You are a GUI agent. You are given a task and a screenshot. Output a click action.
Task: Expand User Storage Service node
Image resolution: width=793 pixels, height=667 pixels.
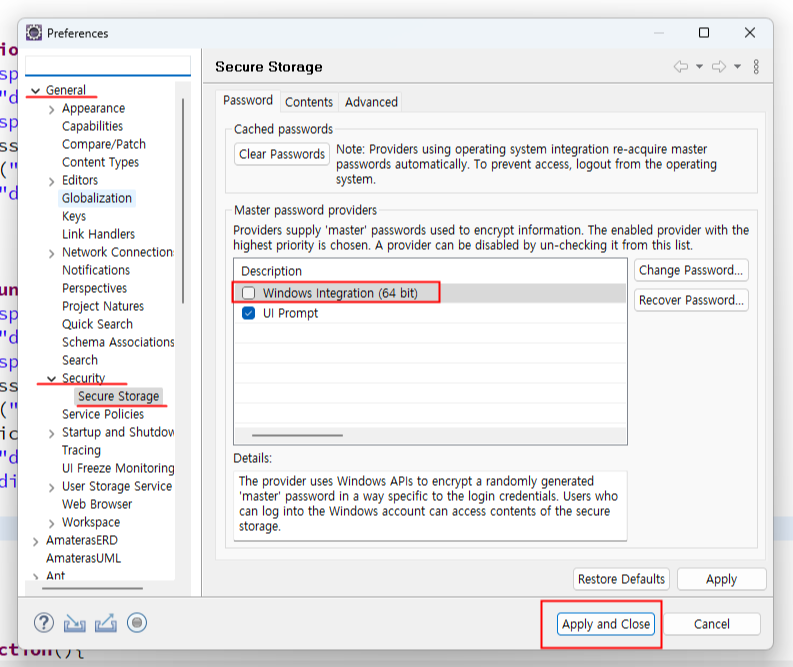point(52,487)
